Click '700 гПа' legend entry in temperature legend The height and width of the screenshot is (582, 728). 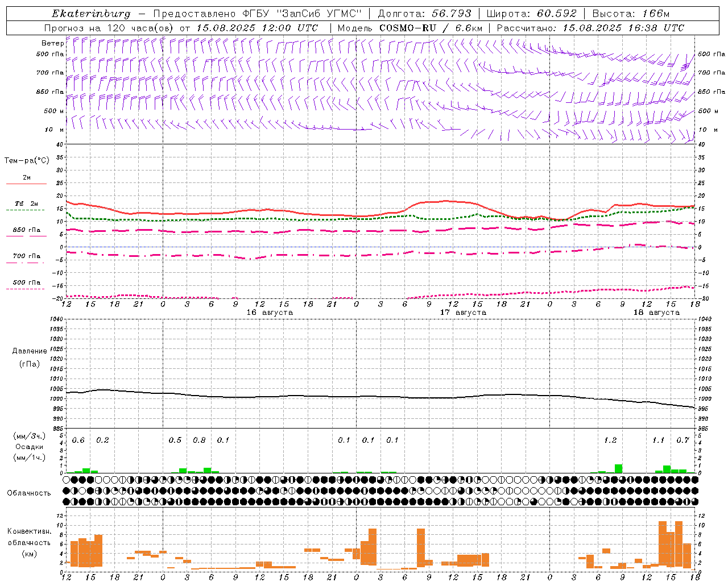(27, 256)
